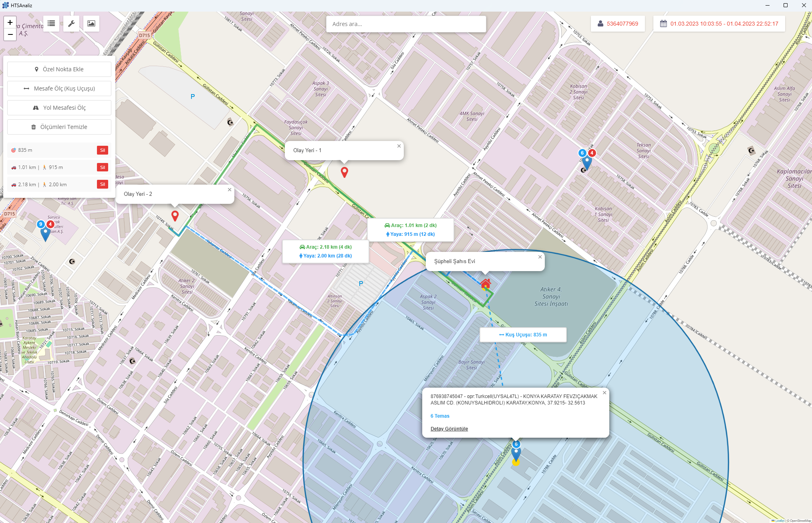Viewport: 812px width, 523px height.
Task: Click the blue tower marker with badges 9 and 4
Action: (x=45, y=234)
